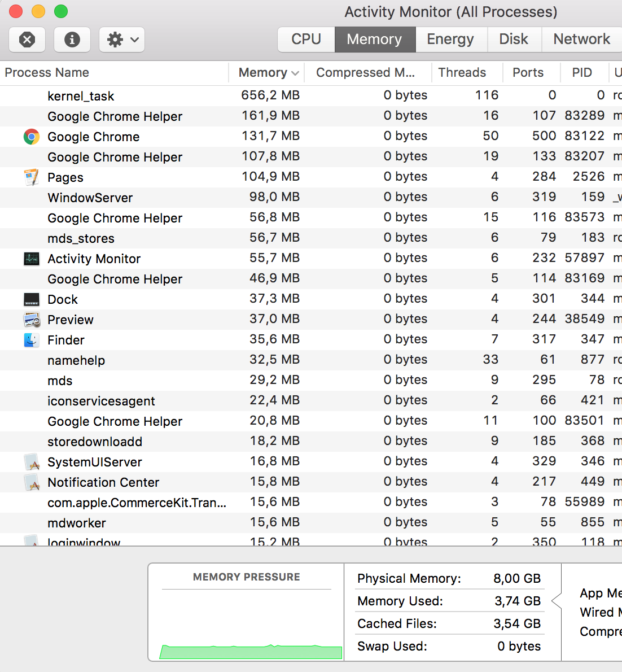Sort by the Threads column header

point(466,73)
